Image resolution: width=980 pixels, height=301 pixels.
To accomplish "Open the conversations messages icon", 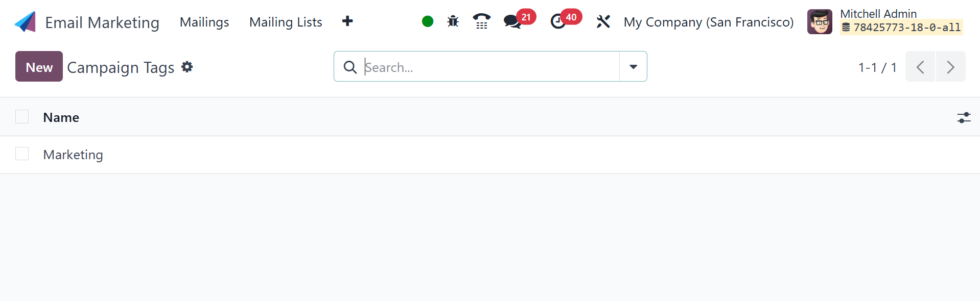I will 512,21.
